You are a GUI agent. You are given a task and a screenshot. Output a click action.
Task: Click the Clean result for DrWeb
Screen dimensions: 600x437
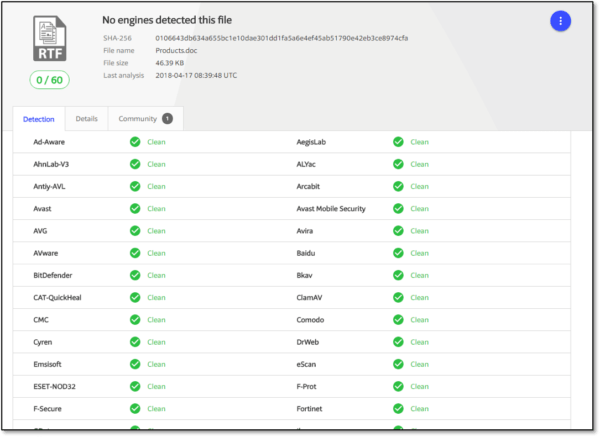click(419, 342)
